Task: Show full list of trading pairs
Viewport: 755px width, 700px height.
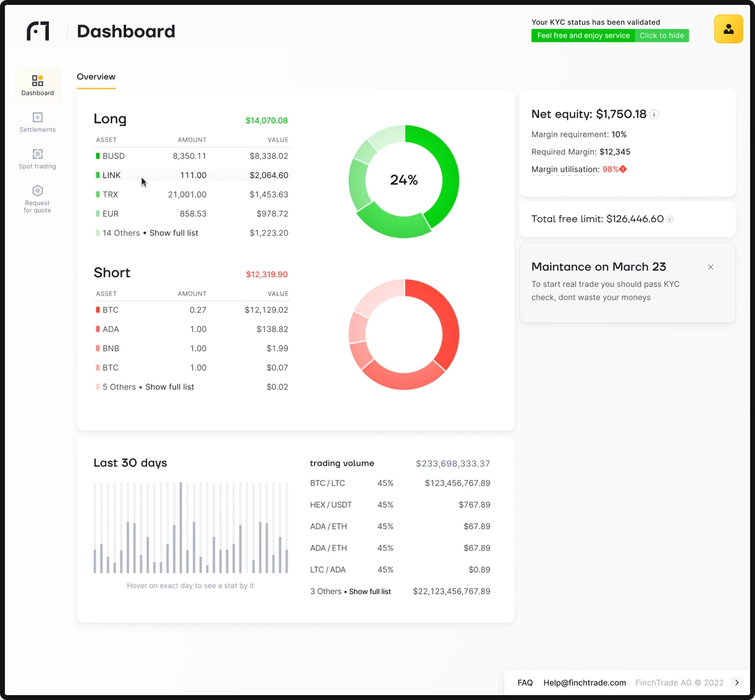Action: pyautogui.click(x=370, y=591)
